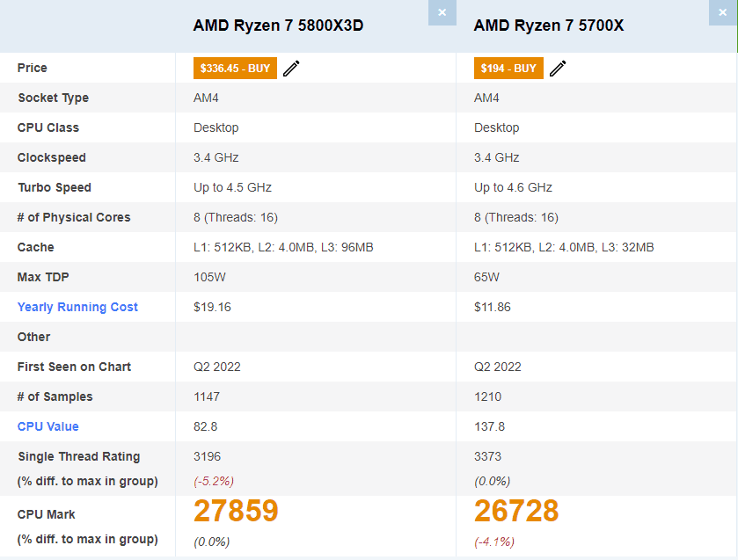Select the 26728 CPU Mark score
This screenshot has width=738, height=560.
pos(516,511)
